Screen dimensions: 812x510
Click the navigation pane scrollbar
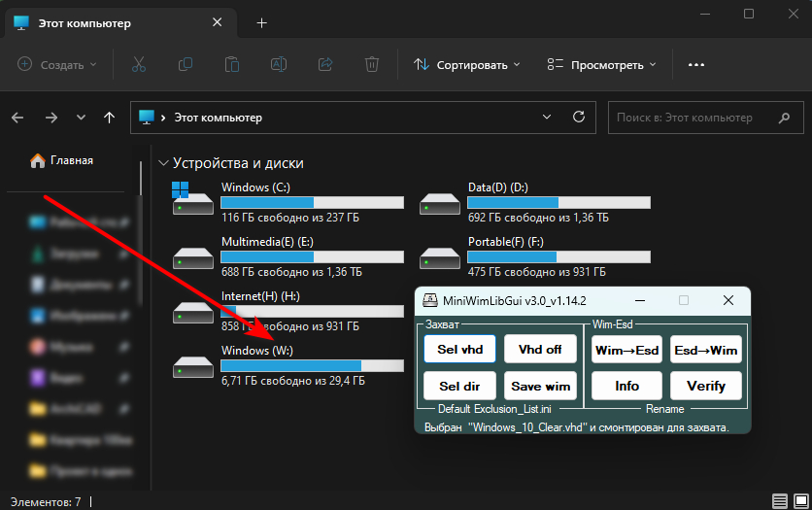pos(140,232)
